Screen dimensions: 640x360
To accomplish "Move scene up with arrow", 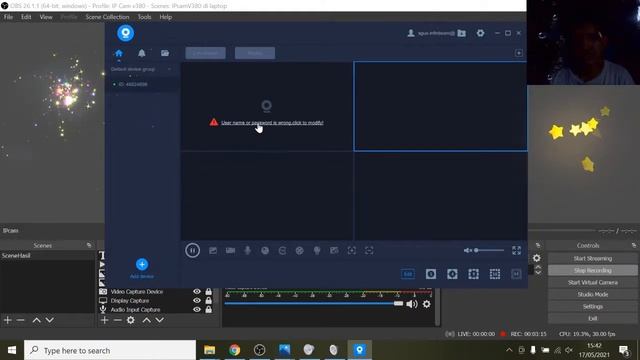I will (36, 320).
